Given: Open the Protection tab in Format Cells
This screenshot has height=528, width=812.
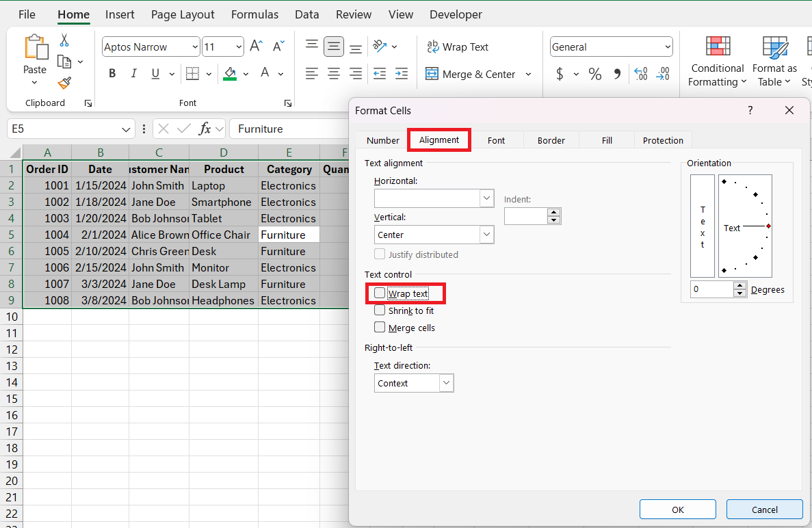Looking at the screenshot, I should click(663, 140).
